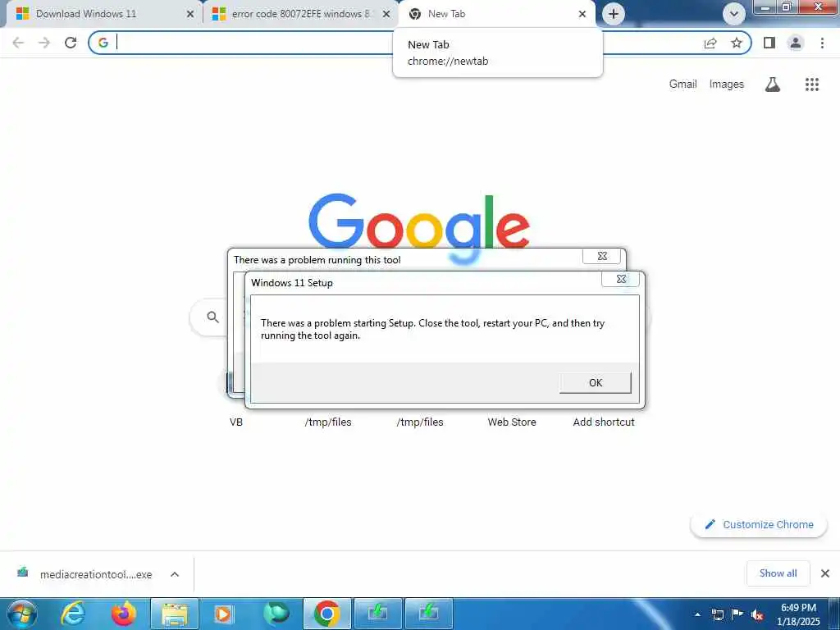Click the muted volume tray icon
This screenshot has width=840, height=630.
(757, 614)
